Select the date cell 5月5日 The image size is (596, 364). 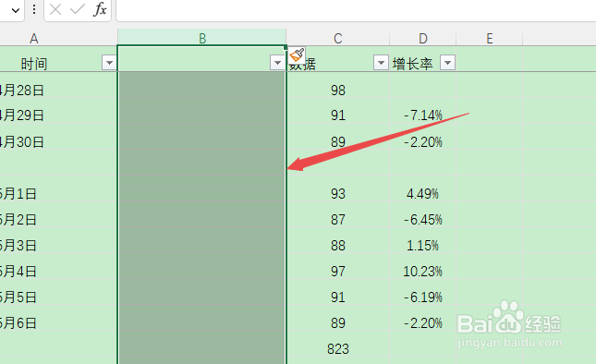click(58, 292)
